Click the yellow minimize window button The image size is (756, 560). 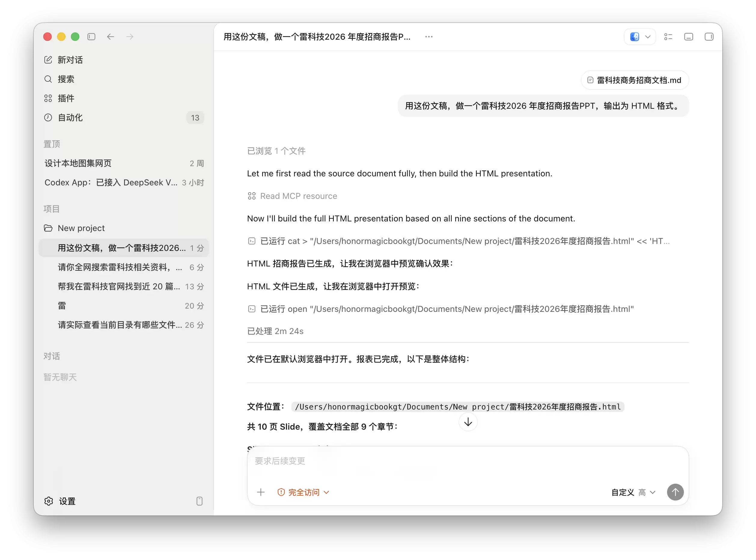61,37
